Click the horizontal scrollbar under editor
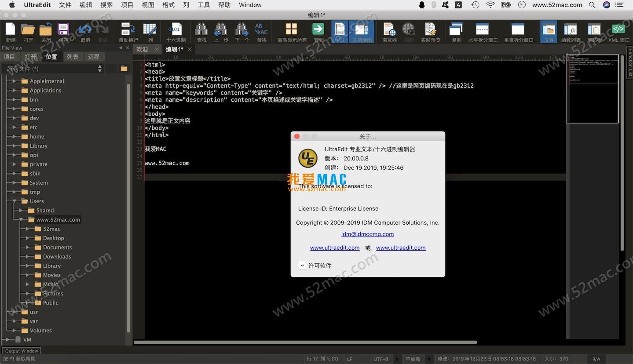The height and width of the screenshot is (364, 633). (x=305, y=342)
